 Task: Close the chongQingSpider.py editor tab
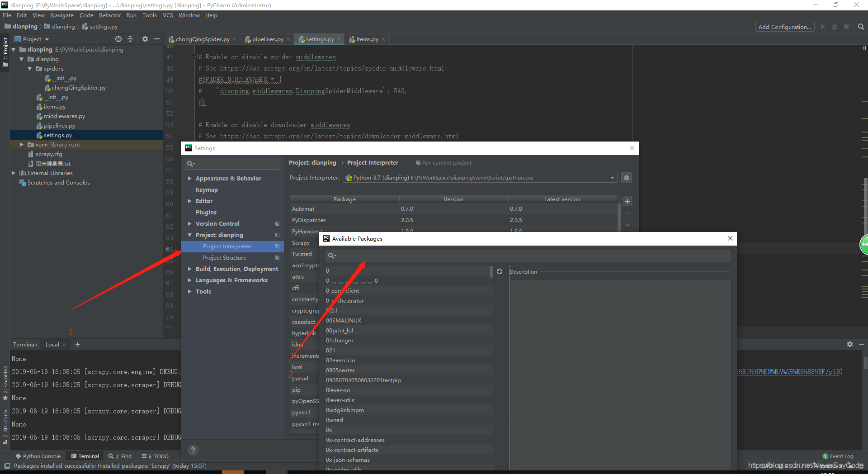pos(234,39)
